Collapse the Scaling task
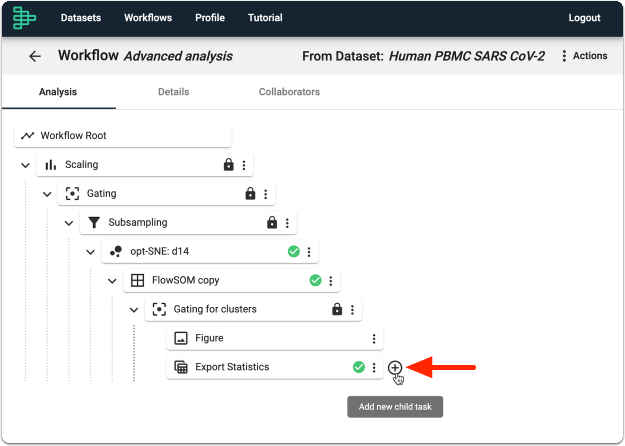 click(26, 165)
